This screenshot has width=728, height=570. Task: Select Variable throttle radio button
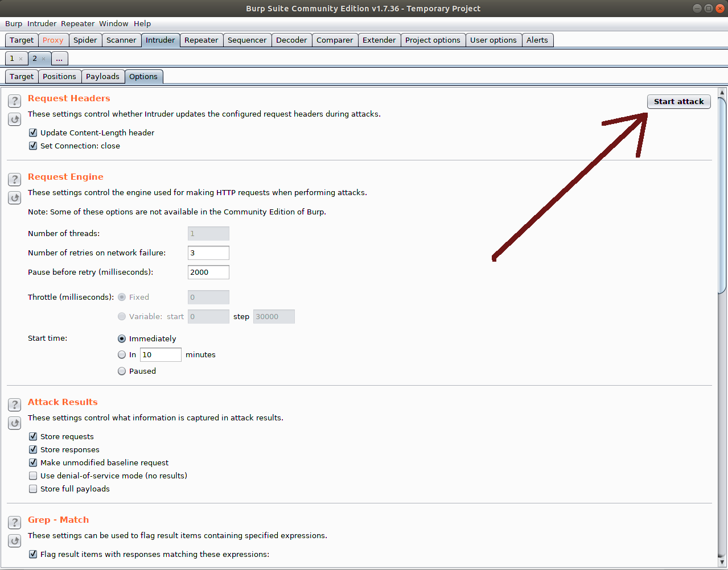[122, 316]
